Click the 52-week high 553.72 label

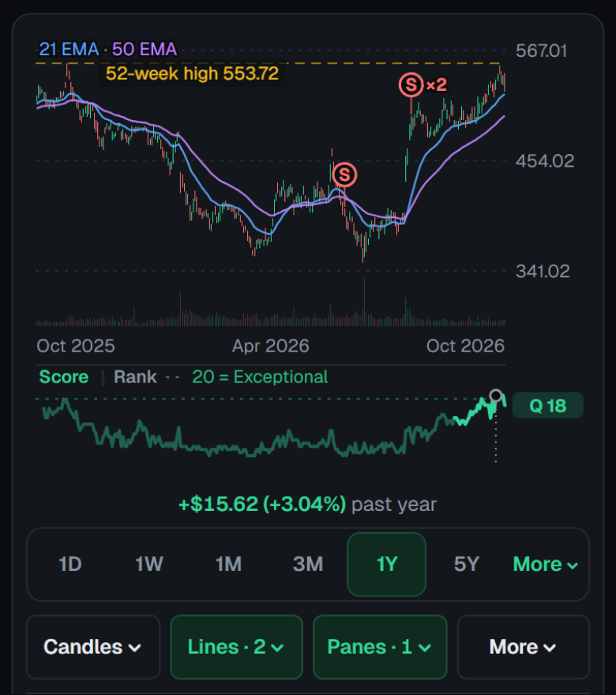(x=192, y=73)
